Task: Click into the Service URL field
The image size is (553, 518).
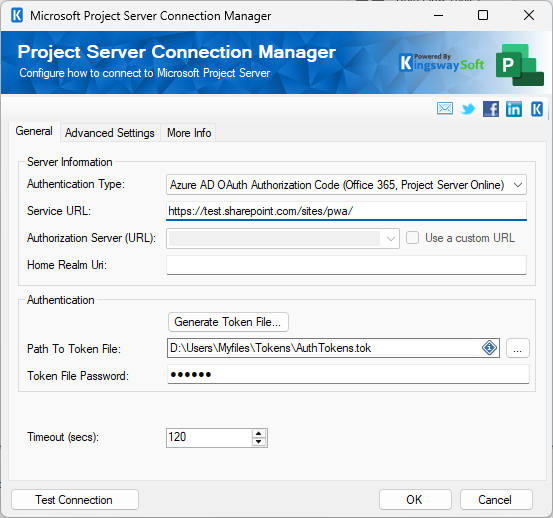Action: click(x=346, y=211)
